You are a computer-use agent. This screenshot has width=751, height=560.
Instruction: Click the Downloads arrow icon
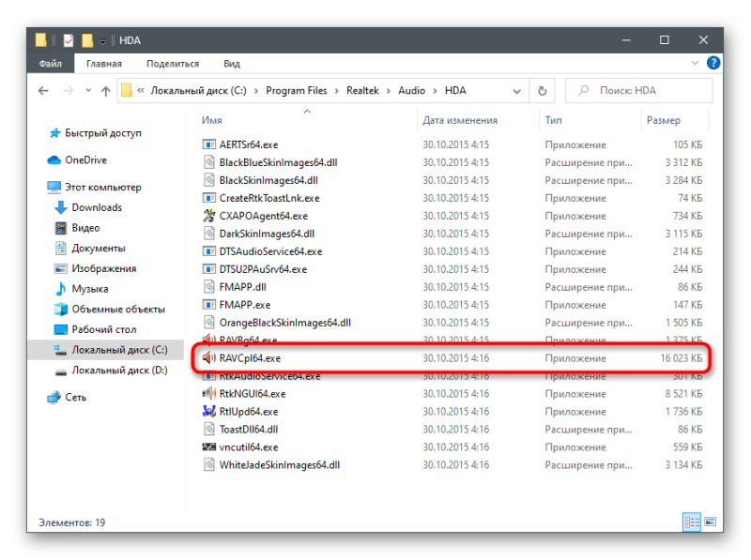point(61,207)
